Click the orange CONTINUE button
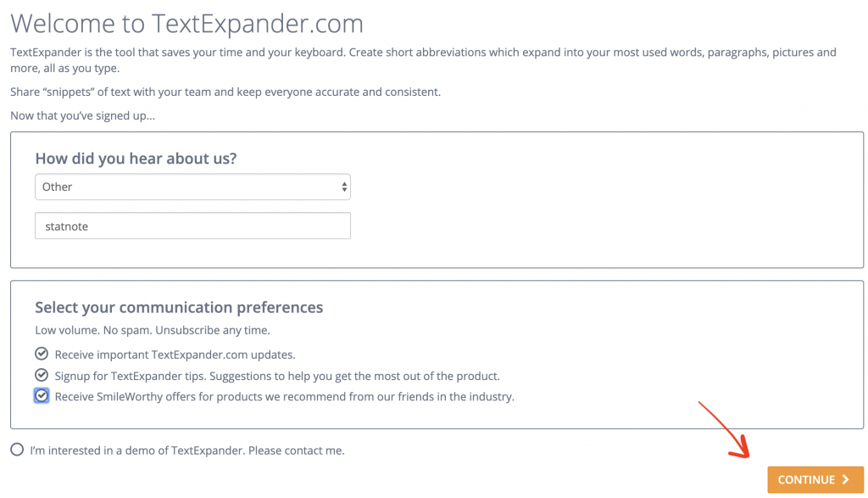The height and width of the screenshot is (498, 868). point(815,479)
